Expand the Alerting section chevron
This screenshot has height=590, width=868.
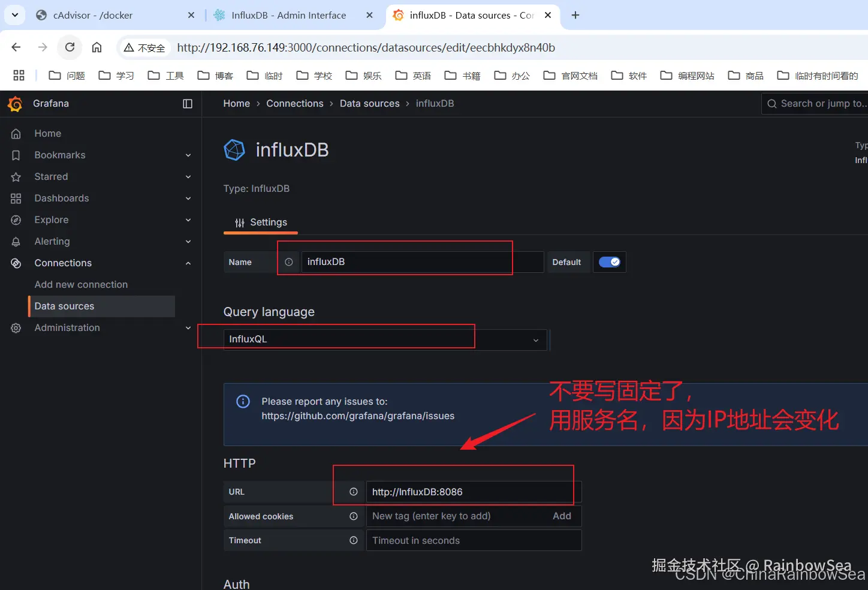click(188, 242)
